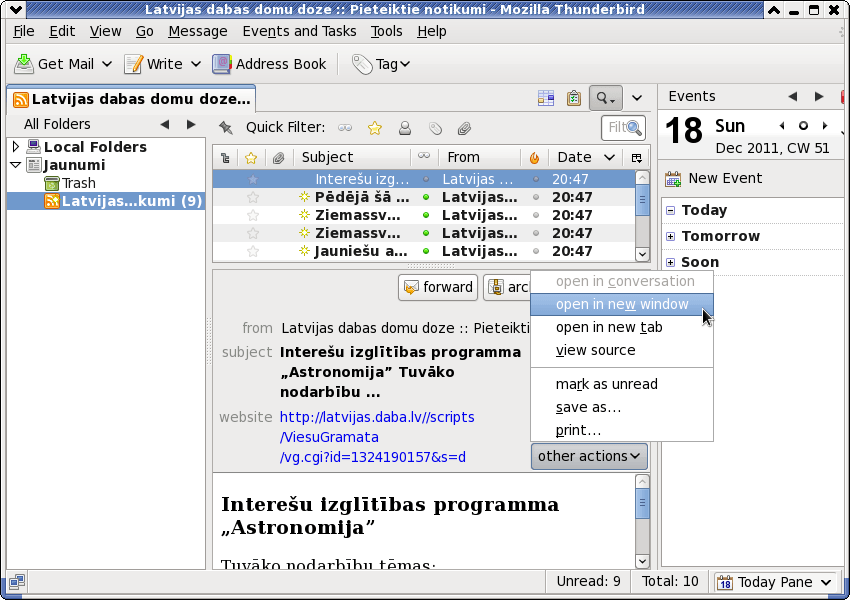
Task: Click the online status icon in status bar
Action: click(x=16, y=582)
